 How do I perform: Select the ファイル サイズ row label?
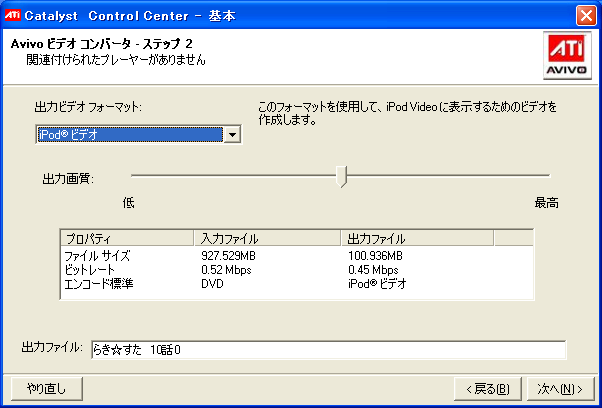click(97, 256)
